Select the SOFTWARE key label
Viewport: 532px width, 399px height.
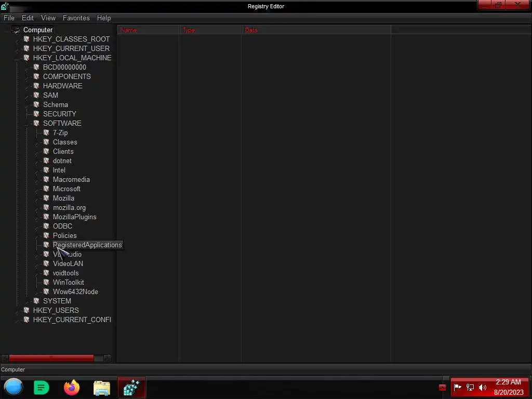pyautogui.click(x=62, y=123)
